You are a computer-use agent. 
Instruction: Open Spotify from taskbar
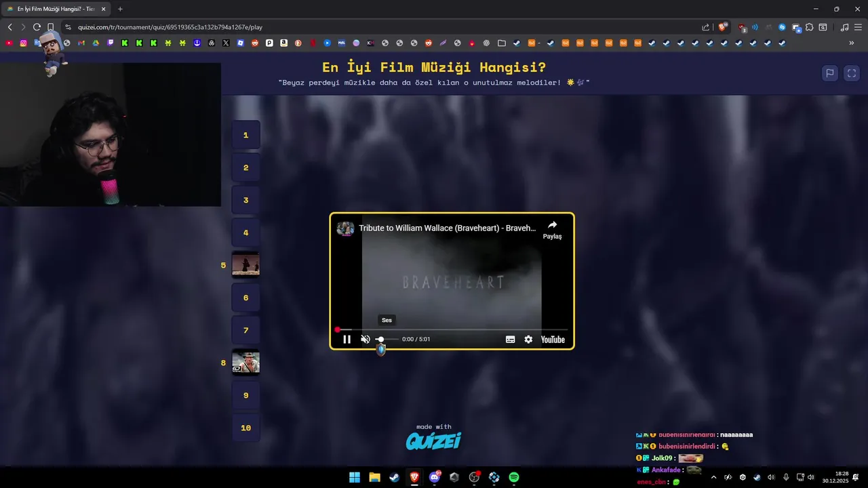click(514, 477)
